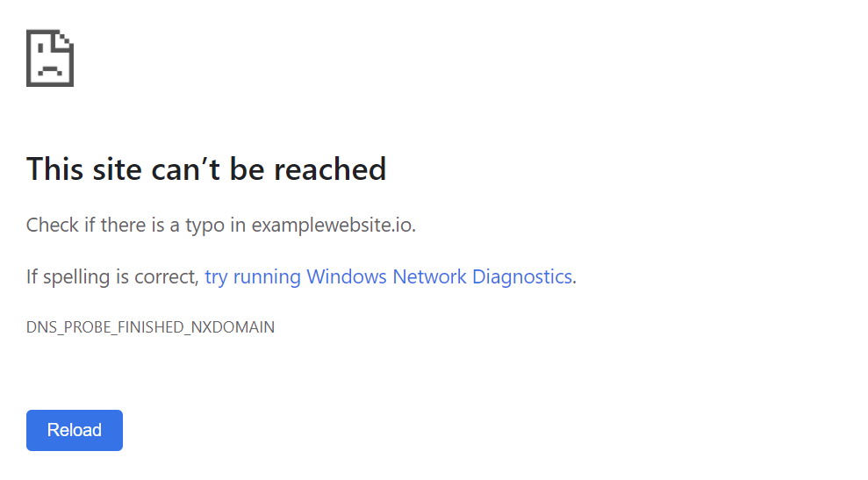Click the "If spelling is correct" text
868x480 pixels.
pyautogui.click(x=111, y=276)
